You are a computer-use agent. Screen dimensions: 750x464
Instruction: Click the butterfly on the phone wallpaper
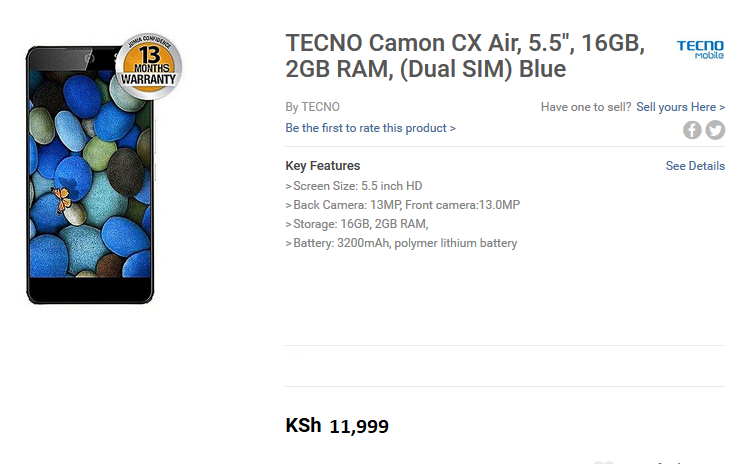pyautogui.click(x=61, y=199)
